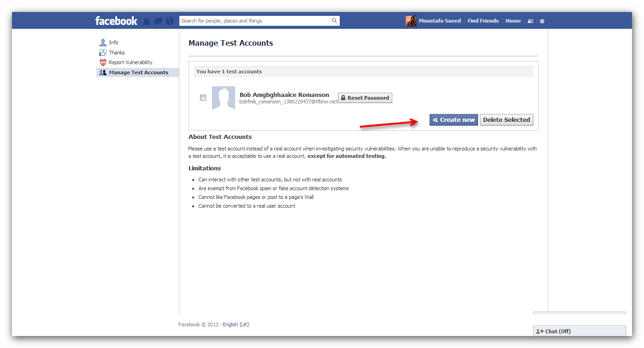644x348 pixels.
Task: Click the search magnifier button
Action: click(335, 21)
